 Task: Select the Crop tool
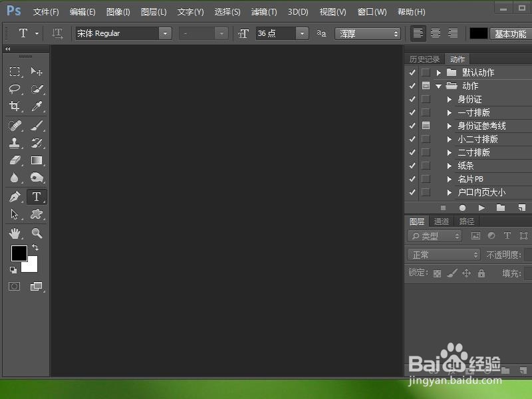pos(14,106)
